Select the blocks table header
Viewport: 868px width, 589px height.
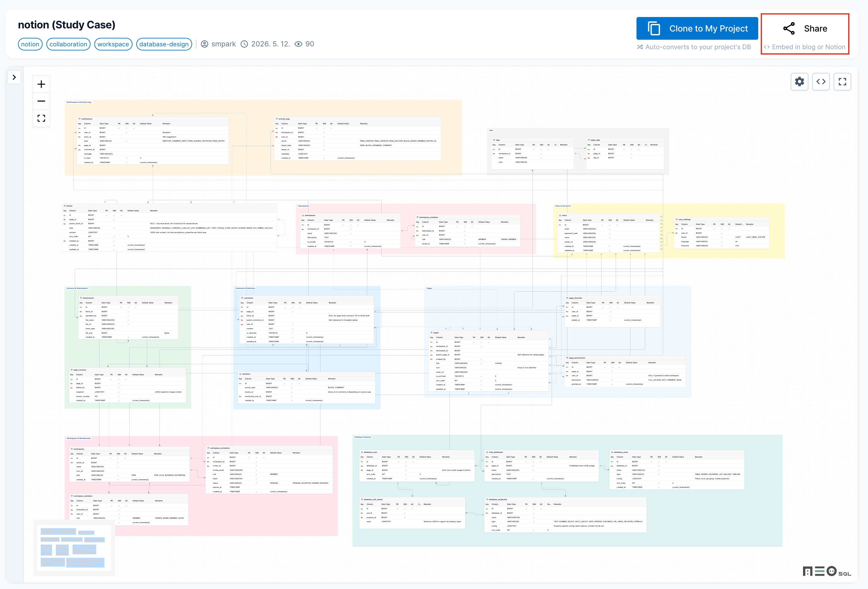[x=170, y=206]
